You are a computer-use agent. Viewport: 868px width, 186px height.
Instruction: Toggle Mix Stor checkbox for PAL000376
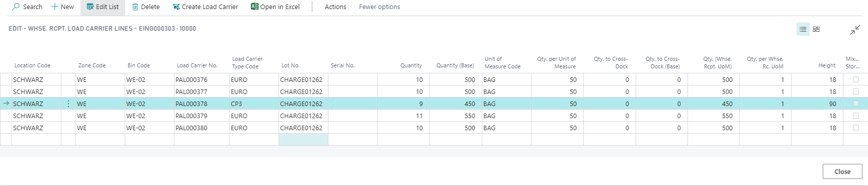(x=855, y=79)
